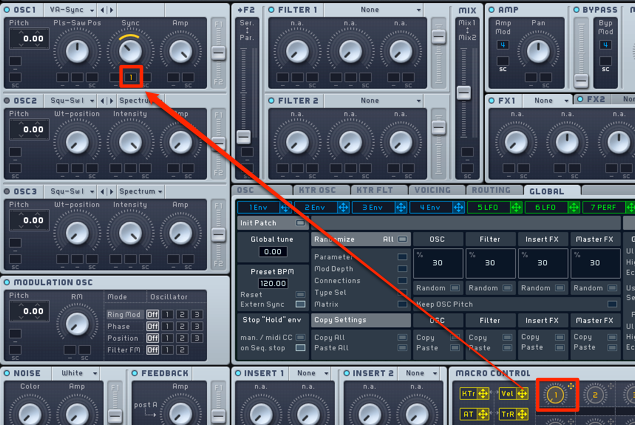Toggle Modulation OSC power button
This screenshot has width=635, height=425.
tap(7, 282)
